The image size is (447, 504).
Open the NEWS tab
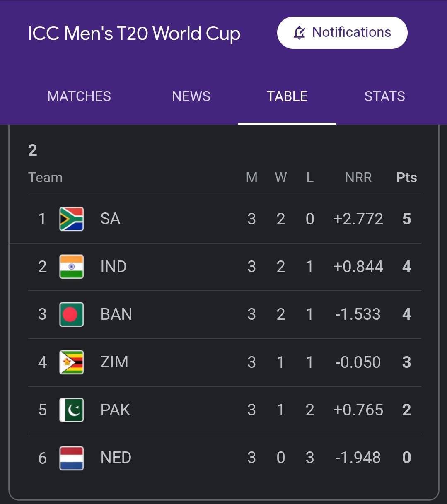(191, 96)
